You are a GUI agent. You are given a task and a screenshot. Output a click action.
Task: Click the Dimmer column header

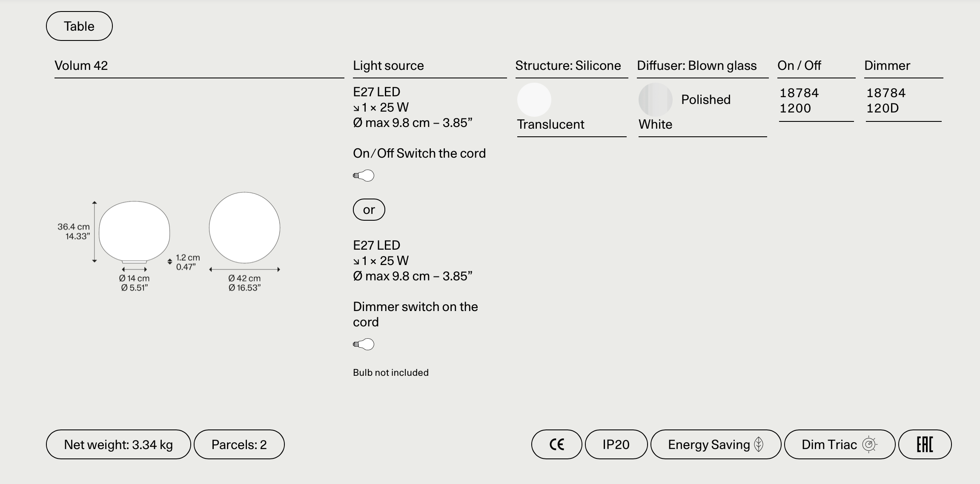click(887, 66)
